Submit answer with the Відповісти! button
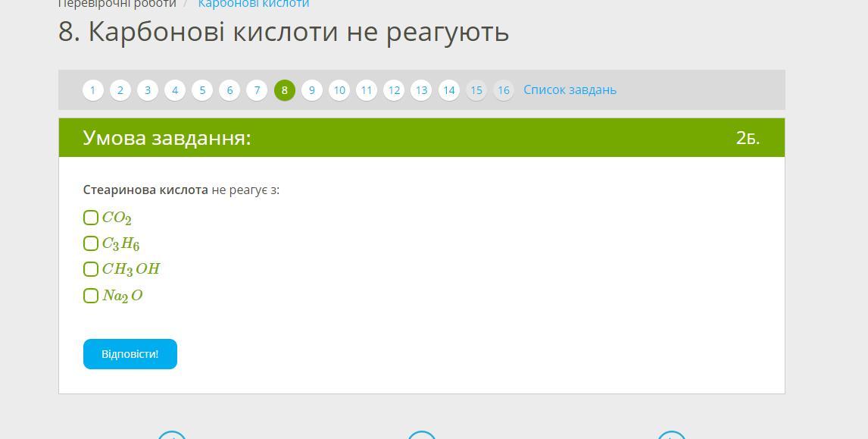This screenshot has width=868, height=439. pyautogui.click(x=130, y=354)
